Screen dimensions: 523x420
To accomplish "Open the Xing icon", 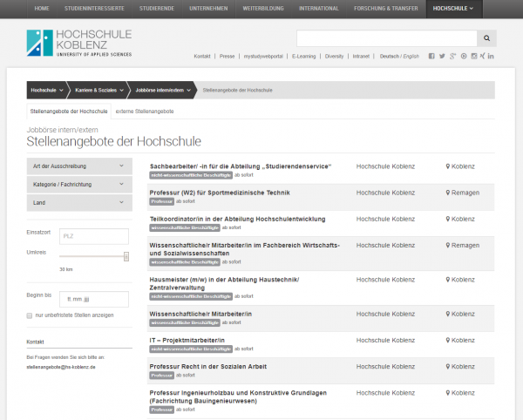I will [482, 56].
